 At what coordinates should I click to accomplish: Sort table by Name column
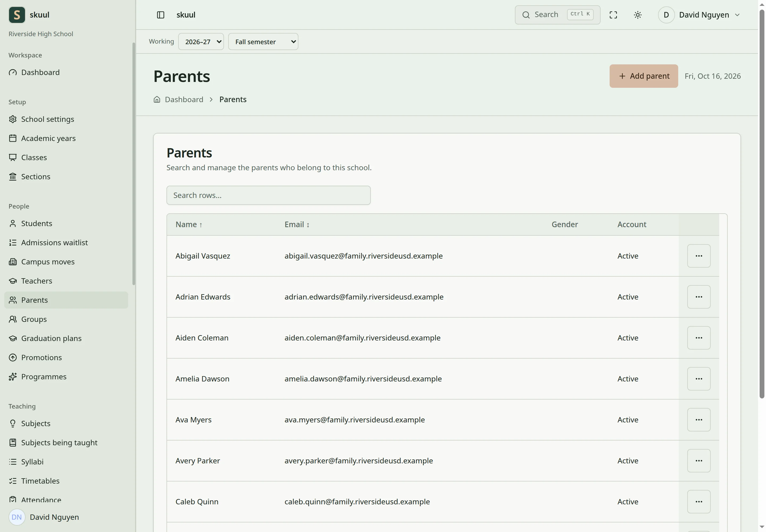tap(189, 224)
